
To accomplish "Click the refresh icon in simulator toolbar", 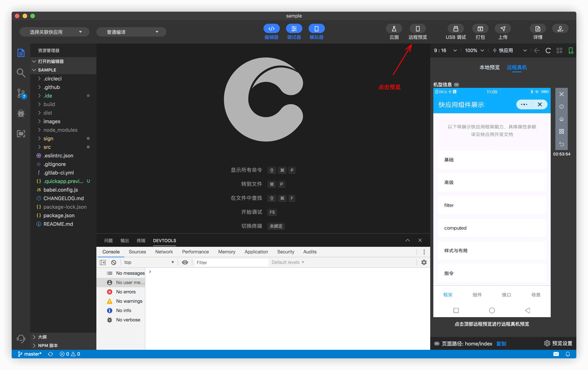I will pos(548,51).
